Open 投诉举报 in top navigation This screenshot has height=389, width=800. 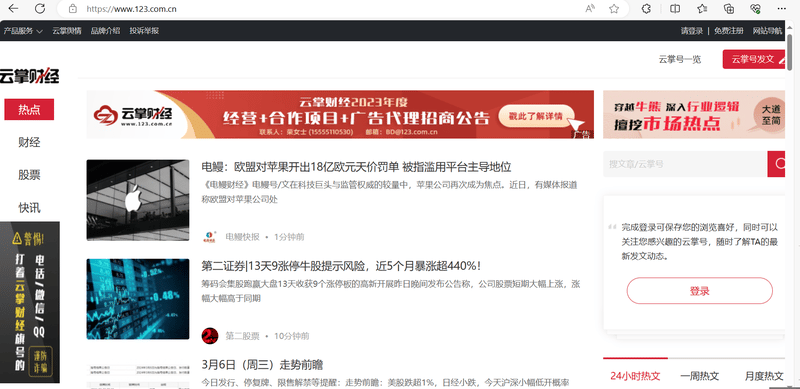tap(144, 31)
